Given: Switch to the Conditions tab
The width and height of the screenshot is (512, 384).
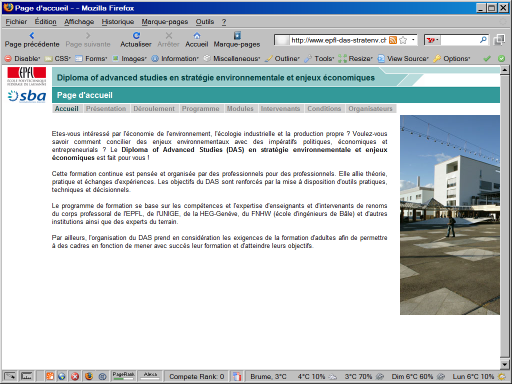Looking at the screenshot, I should [x=324, y=109].
